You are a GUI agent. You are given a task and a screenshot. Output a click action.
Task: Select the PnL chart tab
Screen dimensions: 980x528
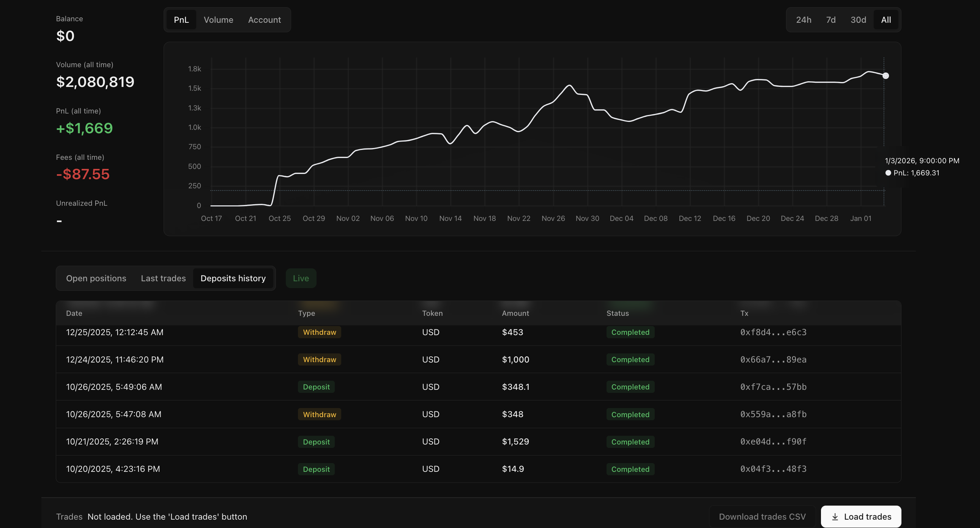click(x=181, y=19)
